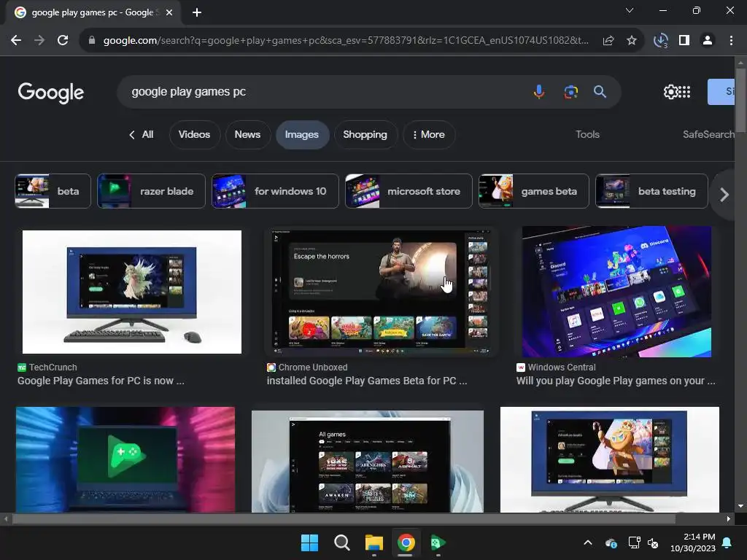Click the vertical page scrollbar thumb

click(740, 100)
